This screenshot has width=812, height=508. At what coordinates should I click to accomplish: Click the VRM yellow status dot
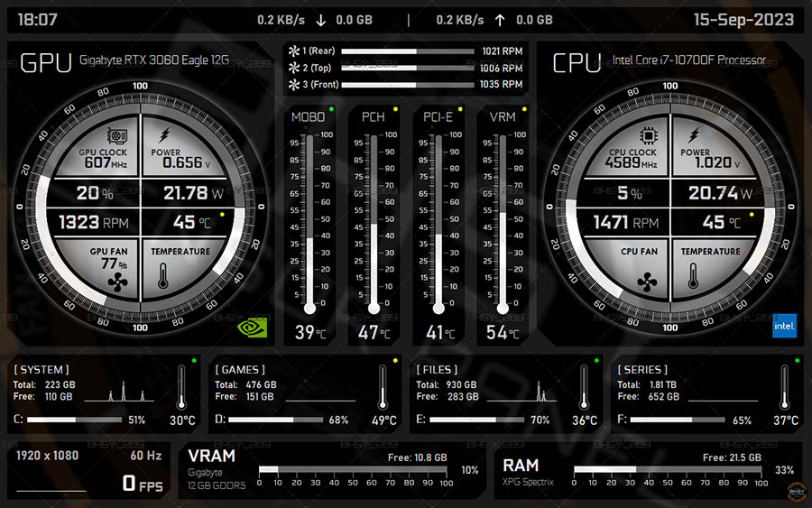point(524,109)
